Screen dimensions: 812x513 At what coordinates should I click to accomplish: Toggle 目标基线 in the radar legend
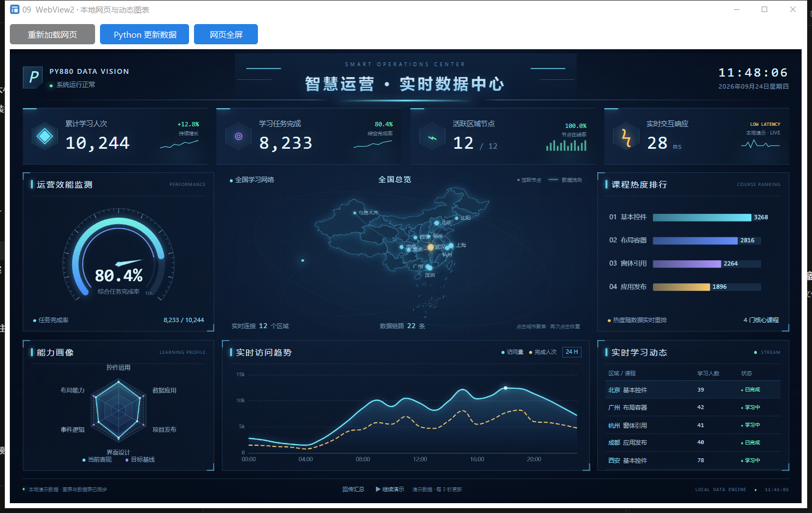(x=140, y=459)
